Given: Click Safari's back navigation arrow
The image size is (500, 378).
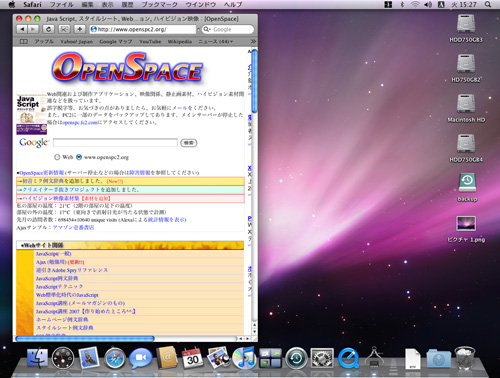Looking at the screenshot, I should [x=22, y=29].
